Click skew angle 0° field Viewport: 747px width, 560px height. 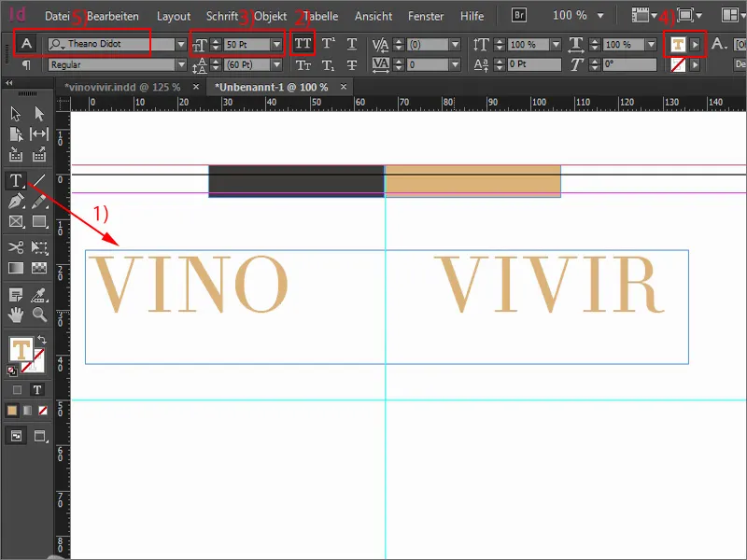click(x=629, y=64)
